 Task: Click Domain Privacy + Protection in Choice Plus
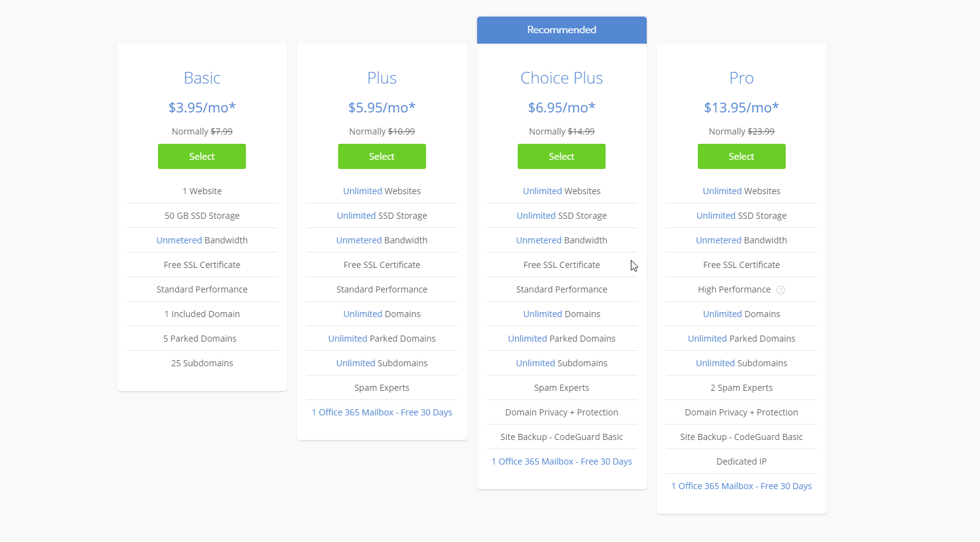click(x=561, y=412)
